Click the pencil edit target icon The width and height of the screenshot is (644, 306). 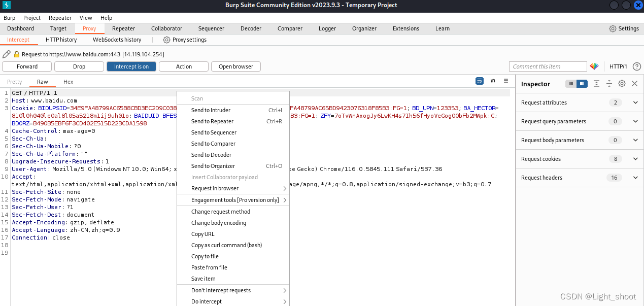coord(6,54)
